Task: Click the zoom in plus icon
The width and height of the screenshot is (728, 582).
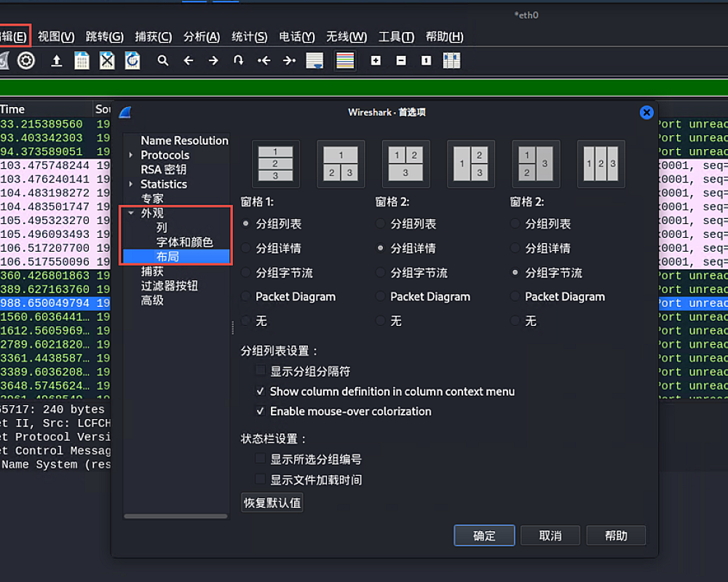Action: [x=376, y=60]
